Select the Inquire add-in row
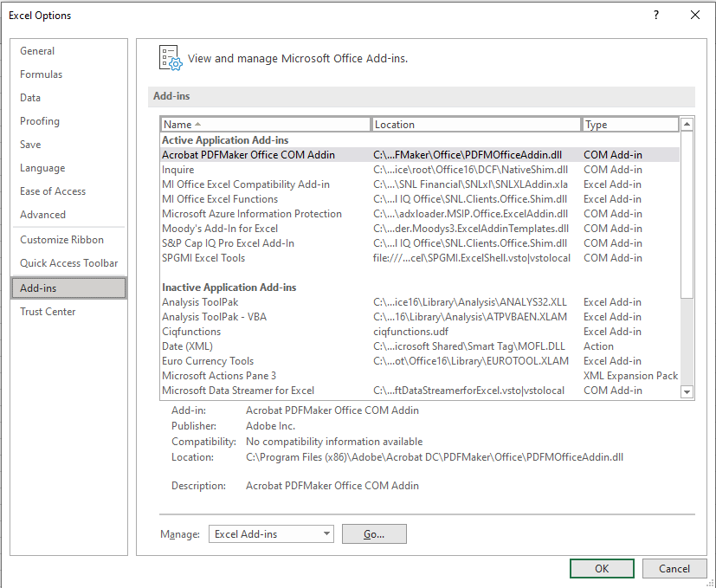Image resolution: width=716 pixels, height=588 pixels. pos(420,170)
